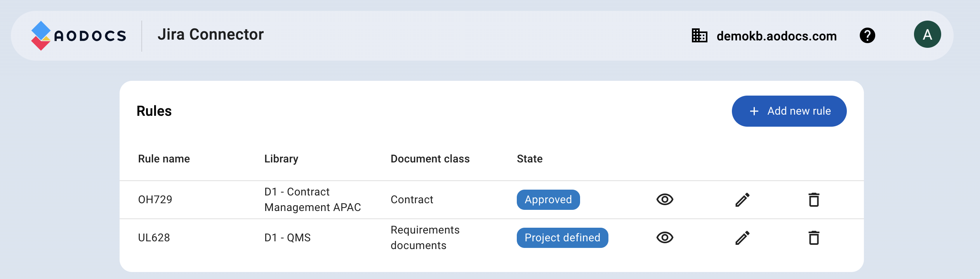Open the user avatar account menu
Image resolution: width=980 pixels, height=279 pixels.
(927, 35)
